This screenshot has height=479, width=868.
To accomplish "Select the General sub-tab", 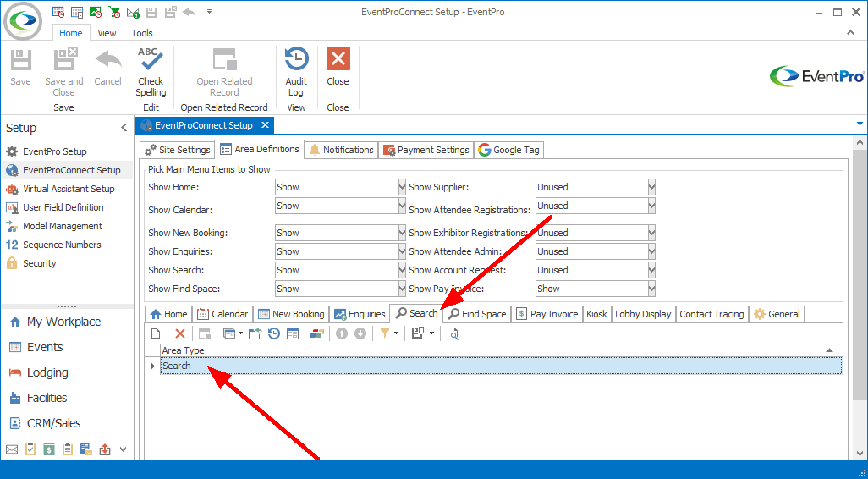I will click(x=777, y=314).
